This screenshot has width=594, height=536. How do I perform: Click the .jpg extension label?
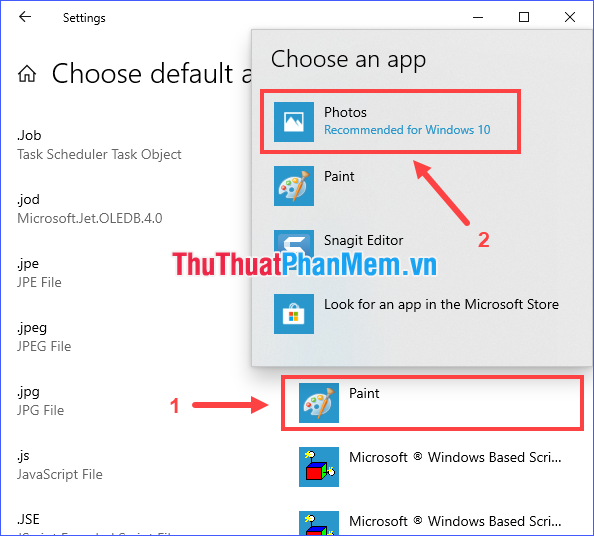click(28, 392)
